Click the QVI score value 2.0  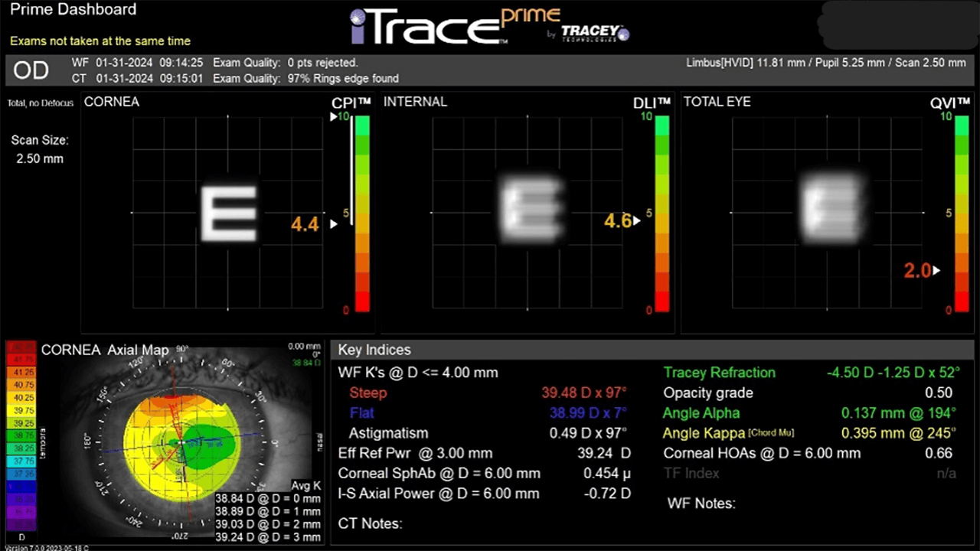[x=917, y=270]
